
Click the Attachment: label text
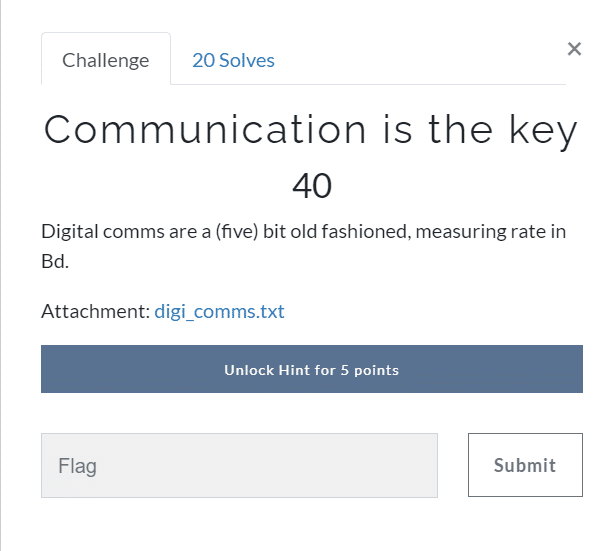(x=96, y=311)
